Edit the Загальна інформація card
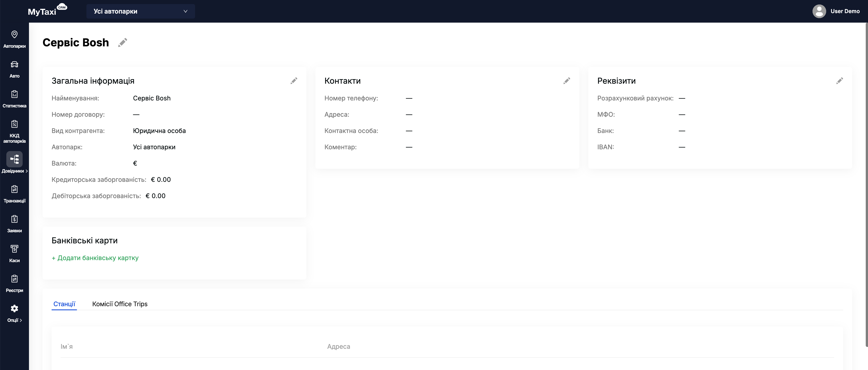 point(294,81)
